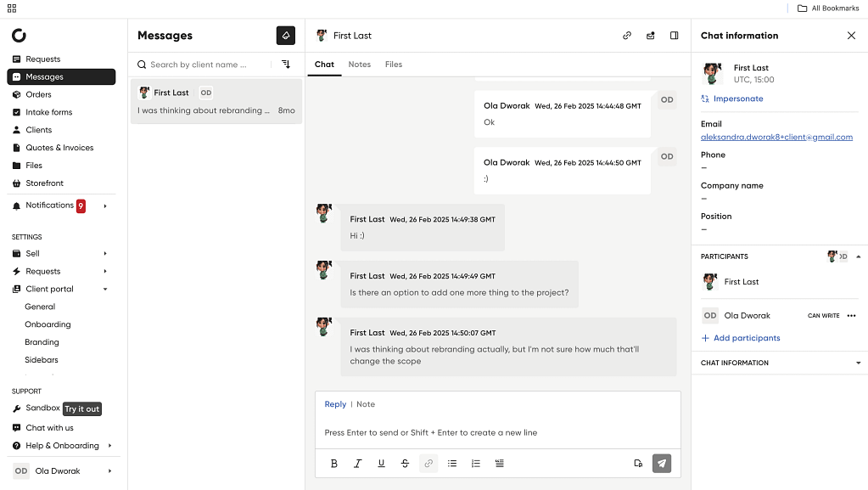Screen dimensions: 868x490
Task: Select Reply mode in composer
Action: (335, 404)
